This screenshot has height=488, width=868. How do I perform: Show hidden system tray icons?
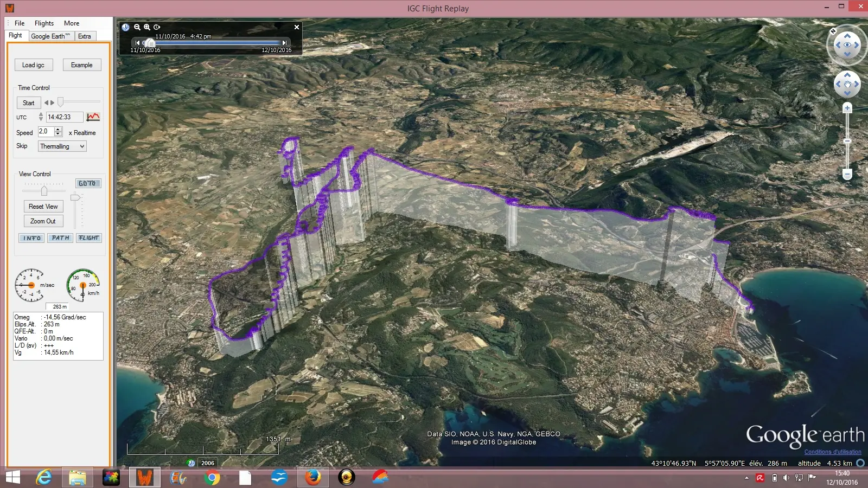coord(746,478)
